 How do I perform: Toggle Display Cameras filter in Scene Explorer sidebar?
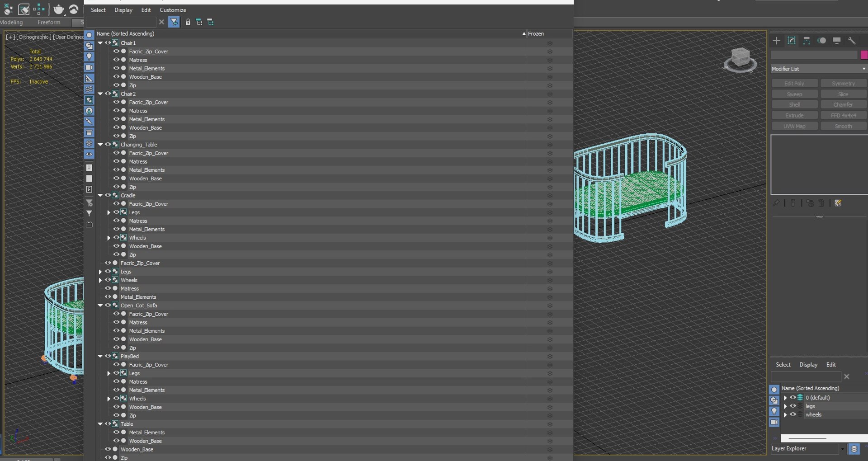(x=89, y=67)
